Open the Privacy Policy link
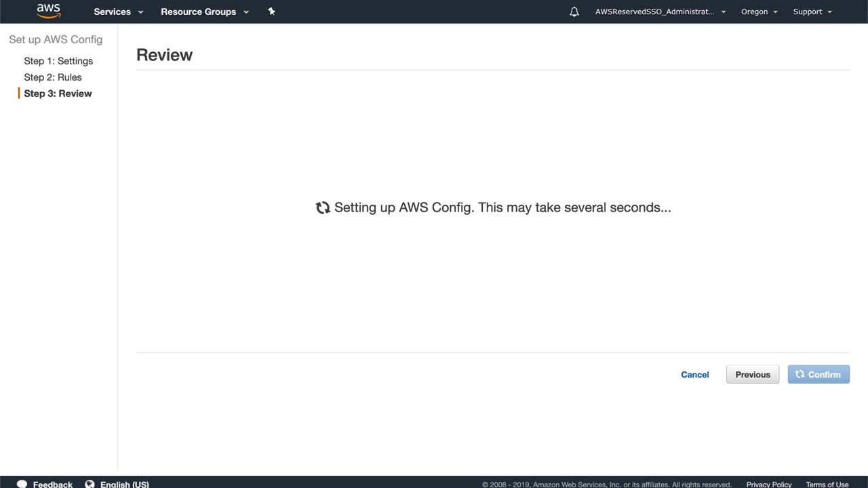This screenshot has width=868, height=488. click(x=769, y=485)
